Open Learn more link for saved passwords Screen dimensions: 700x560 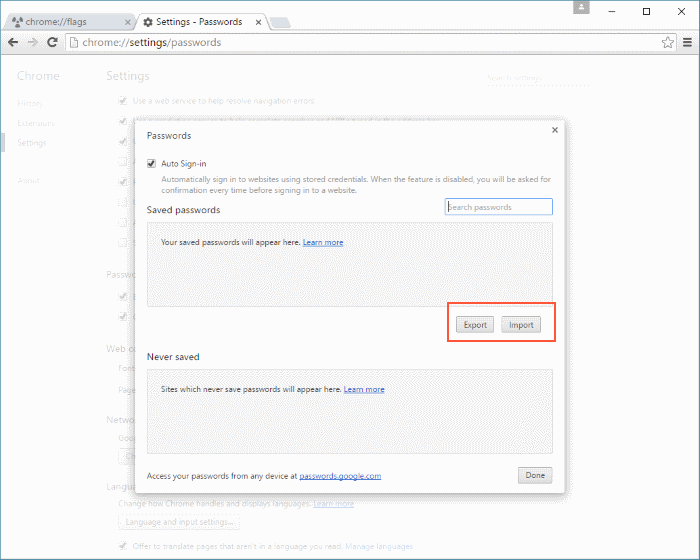tap(323, 242)
